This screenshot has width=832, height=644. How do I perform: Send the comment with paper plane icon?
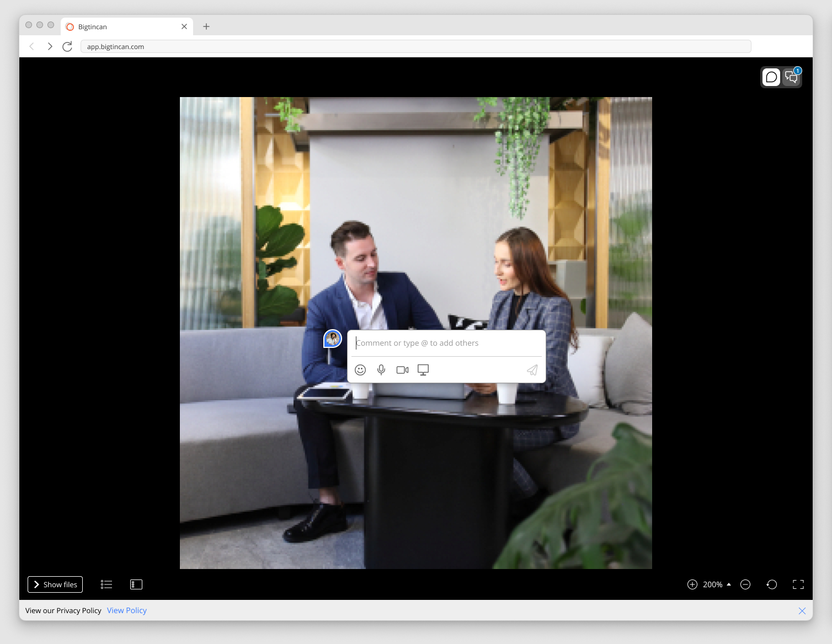tap(532, 370)
